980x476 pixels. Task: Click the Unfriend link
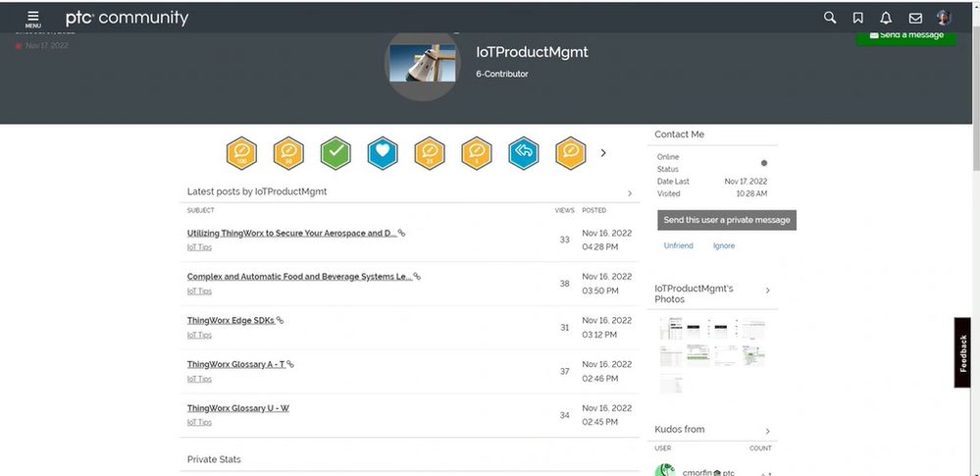678,246
